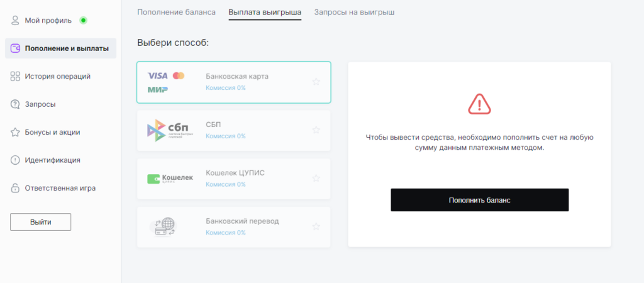Click the operations history grid icon
This screenshot has width=644, height=283.
coord(15,76)
